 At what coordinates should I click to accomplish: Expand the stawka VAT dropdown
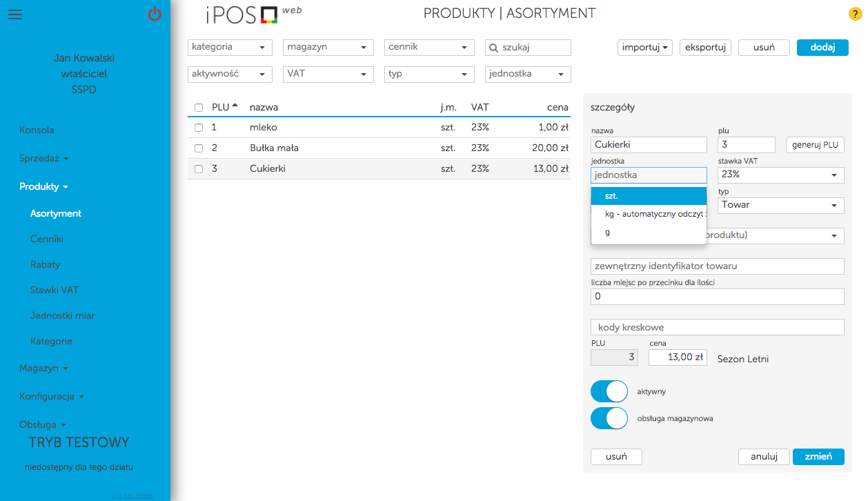pyautogui.click(x=780, y=175)
